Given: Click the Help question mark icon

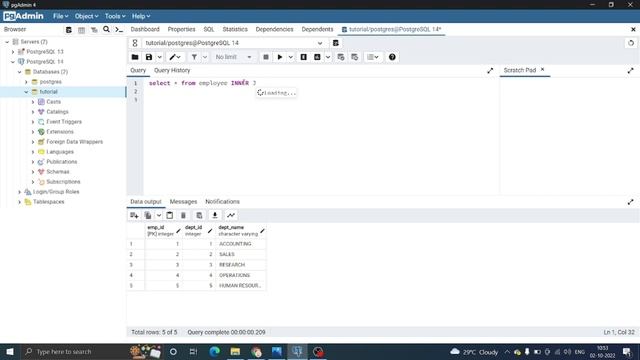Looking at the screenshot, I should tap(392, 57).
